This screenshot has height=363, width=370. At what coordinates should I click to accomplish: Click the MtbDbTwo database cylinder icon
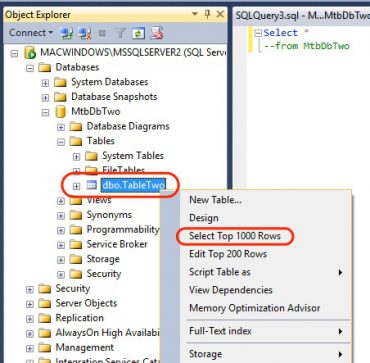click(x=60, y=112)
